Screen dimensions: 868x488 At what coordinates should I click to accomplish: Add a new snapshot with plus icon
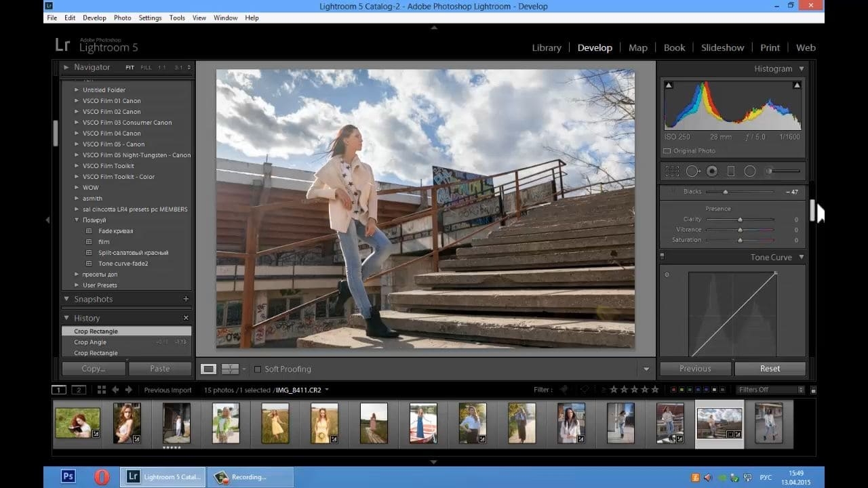[186, 299]
